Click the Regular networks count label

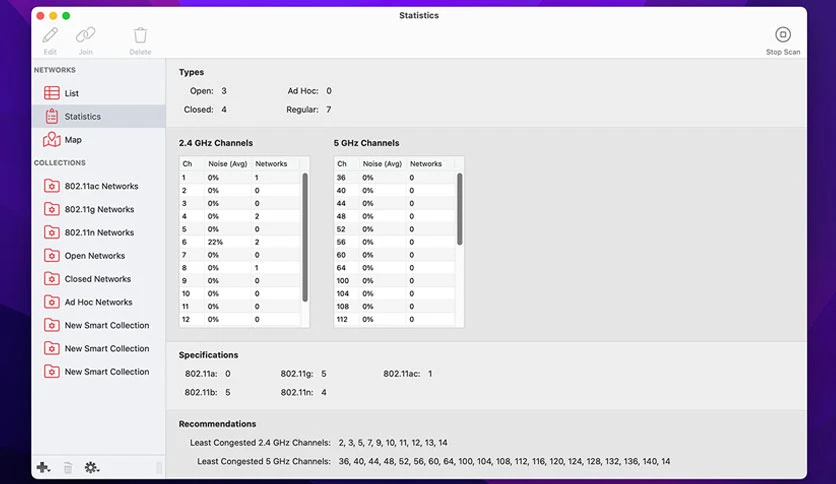click(302, 109)
